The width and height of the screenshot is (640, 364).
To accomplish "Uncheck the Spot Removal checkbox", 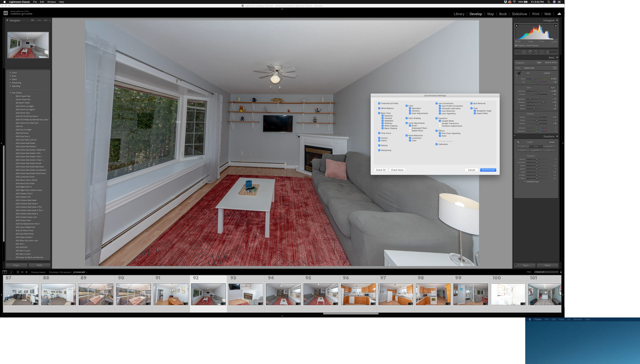I will coord(471,103).
